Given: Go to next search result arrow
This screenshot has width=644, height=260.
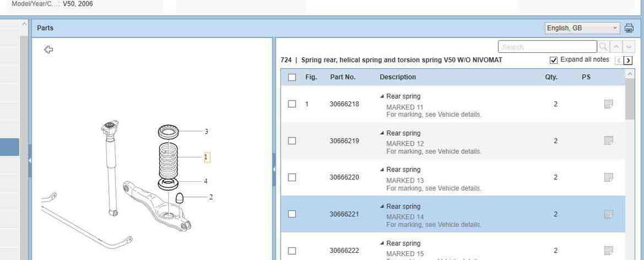Looking at the screenshot, I should point(629,47).
